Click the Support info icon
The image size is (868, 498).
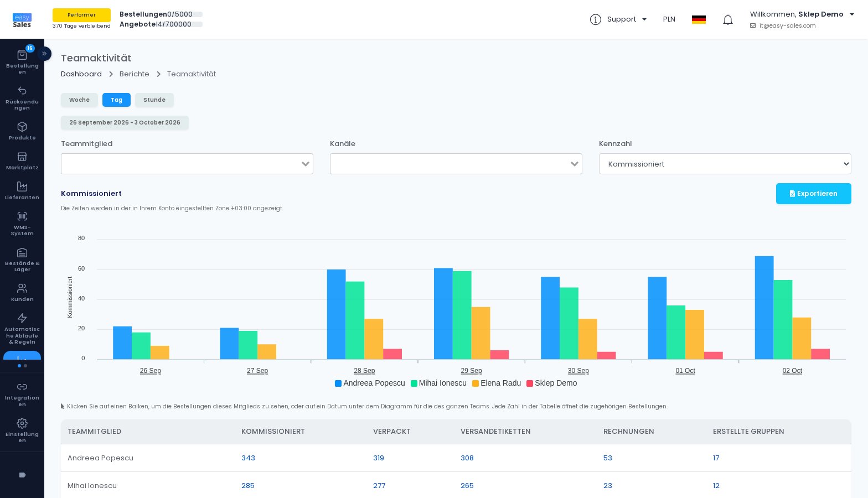596,19
